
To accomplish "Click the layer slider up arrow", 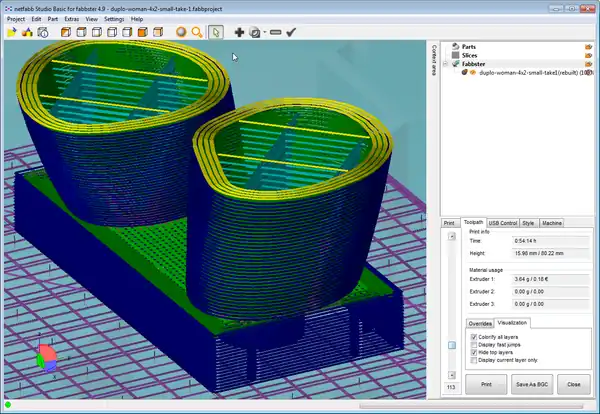I will [450, 236].
